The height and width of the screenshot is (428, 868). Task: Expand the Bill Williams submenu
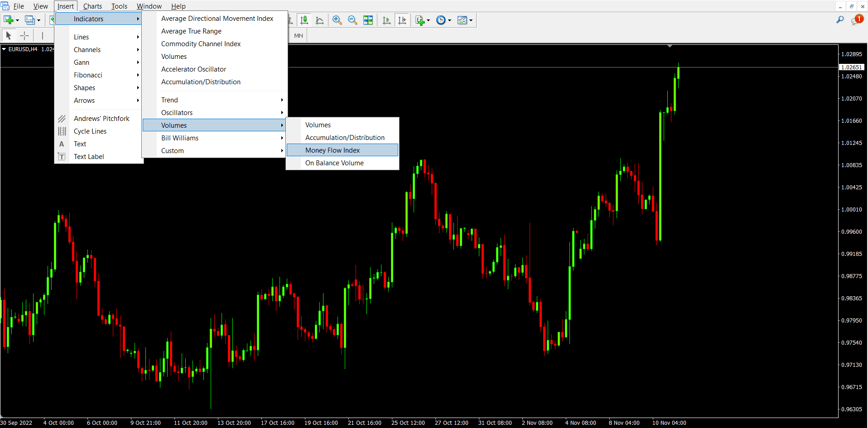(x=215, y=138)
